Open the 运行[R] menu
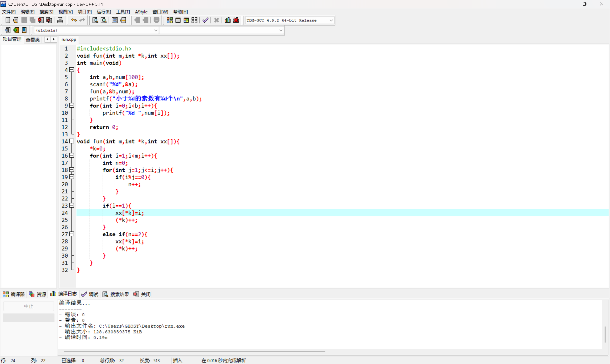Viewport: 610px width, 364px height. [104, 12]
